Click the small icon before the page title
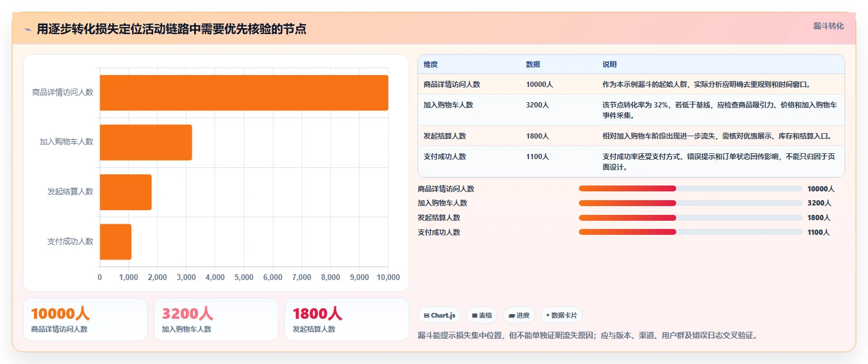This screenshot has height=364, width=868. click(28, 29)
